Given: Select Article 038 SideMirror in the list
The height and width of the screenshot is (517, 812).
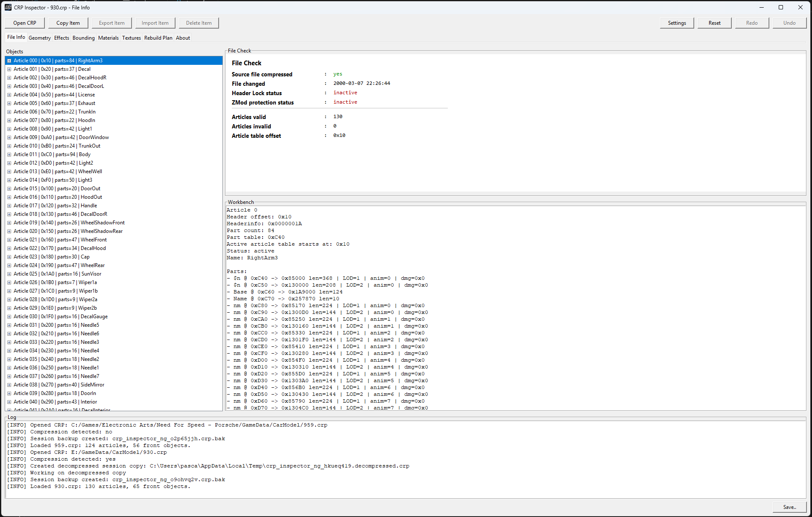Looking at the screenshot, I should click(58, 385).
